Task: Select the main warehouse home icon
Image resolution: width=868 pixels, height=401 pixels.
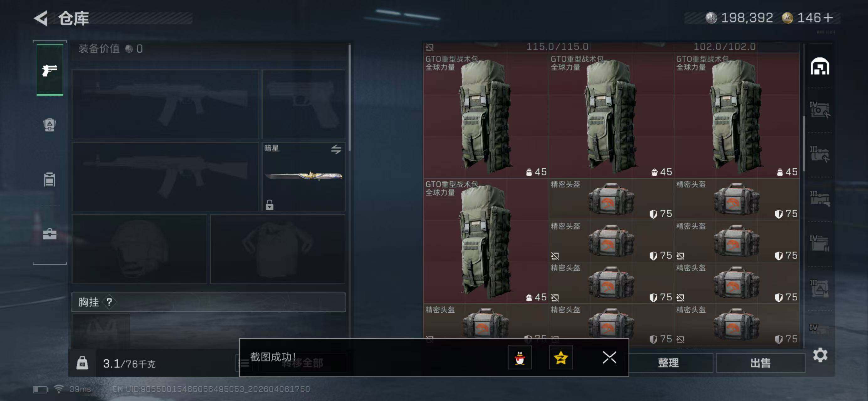Action: pos(820,66)
